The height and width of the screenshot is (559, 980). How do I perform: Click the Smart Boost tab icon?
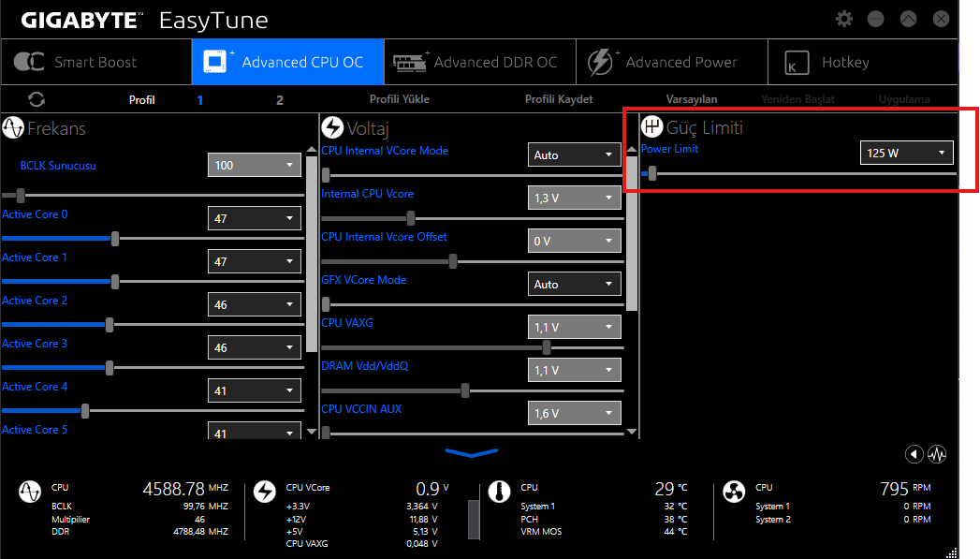pyautogui.click(x=29, y=62)
